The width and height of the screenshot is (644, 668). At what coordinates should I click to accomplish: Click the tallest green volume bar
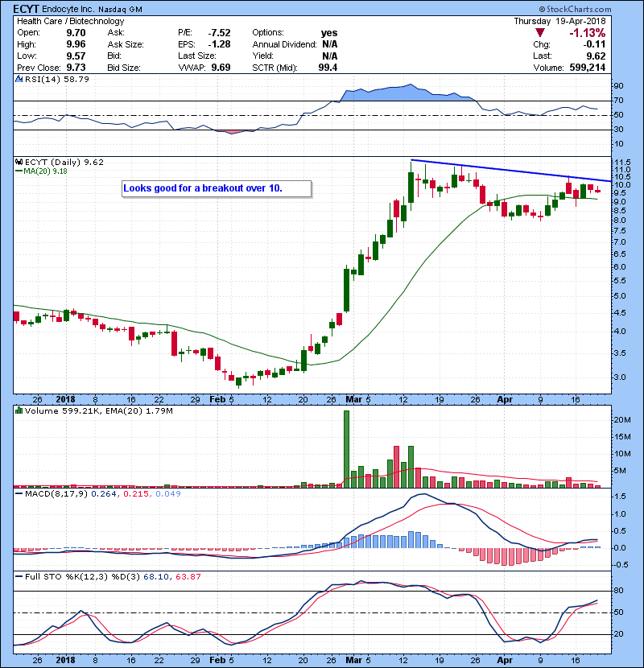(346, 449)
